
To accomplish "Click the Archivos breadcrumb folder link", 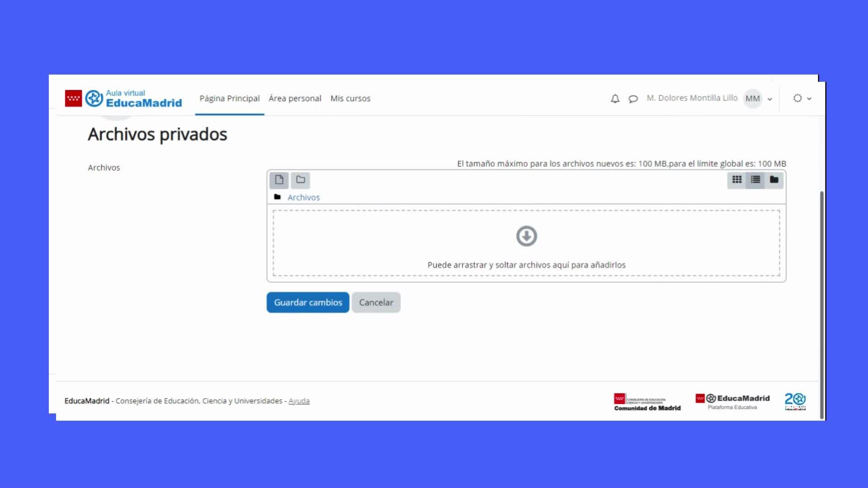I will (303, 197).
